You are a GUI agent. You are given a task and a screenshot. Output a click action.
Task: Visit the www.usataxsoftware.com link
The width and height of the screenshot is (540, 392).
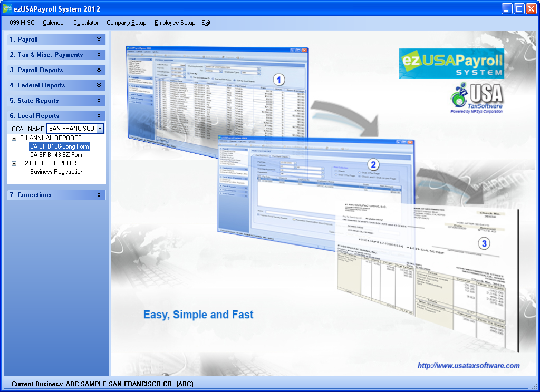pyautogui.click(x=468, y=366)
